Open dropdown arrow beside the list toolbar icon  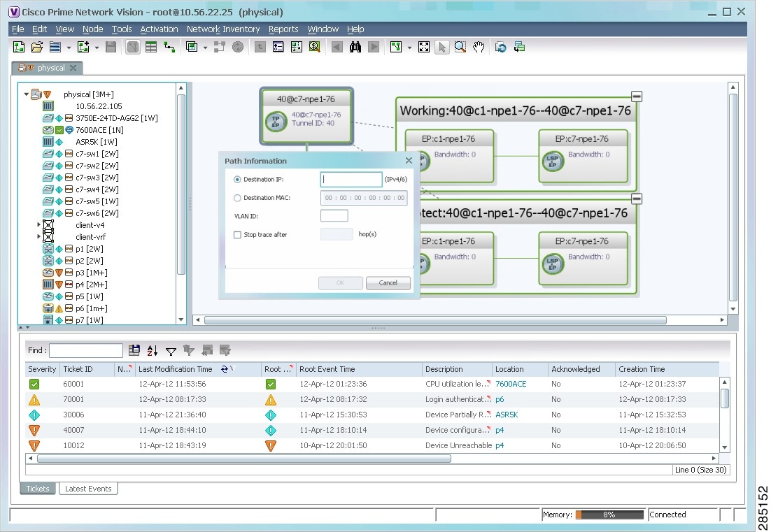69,48
